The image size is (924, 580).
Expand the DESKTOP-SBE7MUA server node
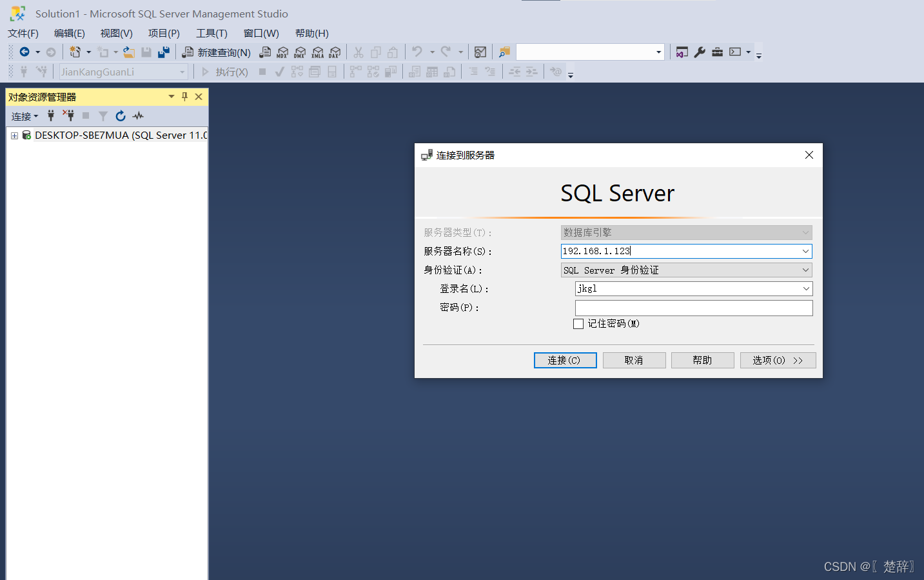coord(14,135)
